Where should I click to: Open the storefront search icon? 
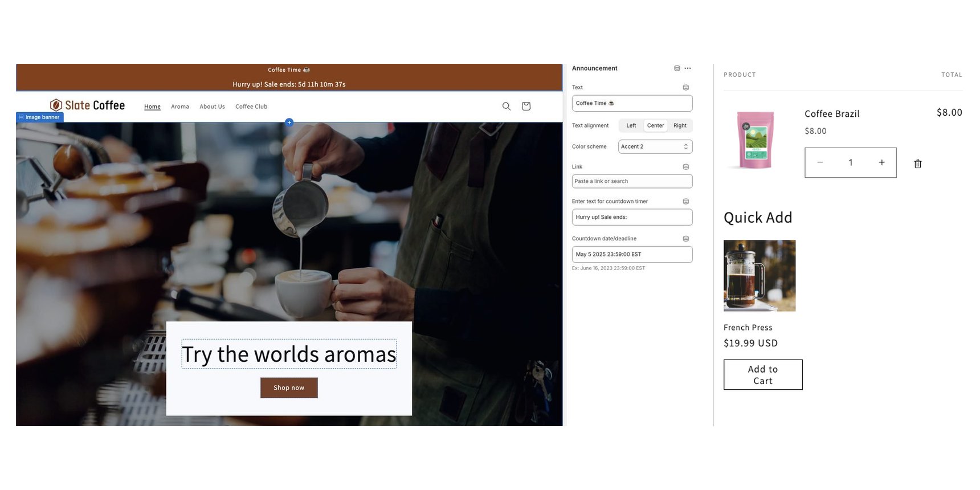pos(506,106)
